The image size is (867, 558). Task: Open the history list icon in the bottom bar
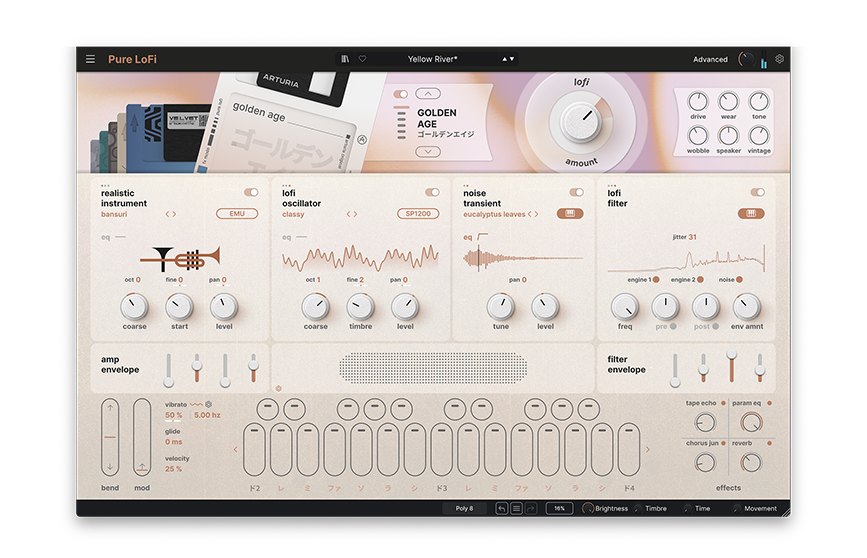[x=517, y=508]
